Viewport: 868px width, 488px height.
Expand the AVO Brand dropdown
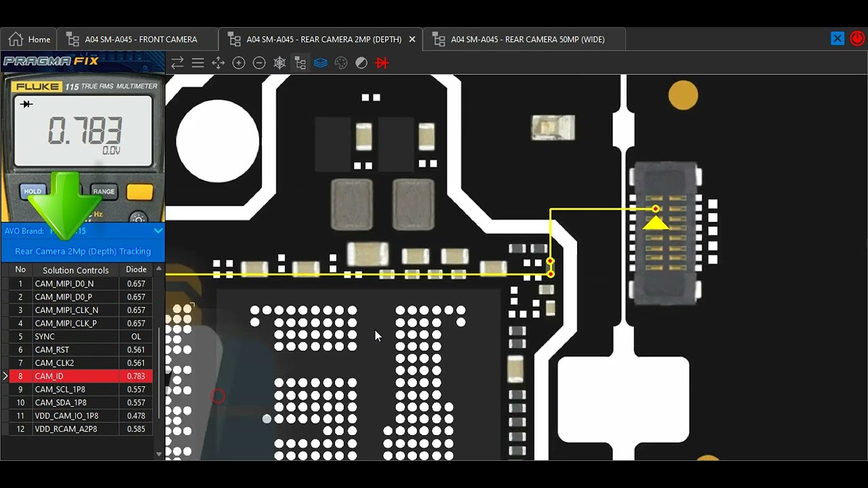click(158, 231)
